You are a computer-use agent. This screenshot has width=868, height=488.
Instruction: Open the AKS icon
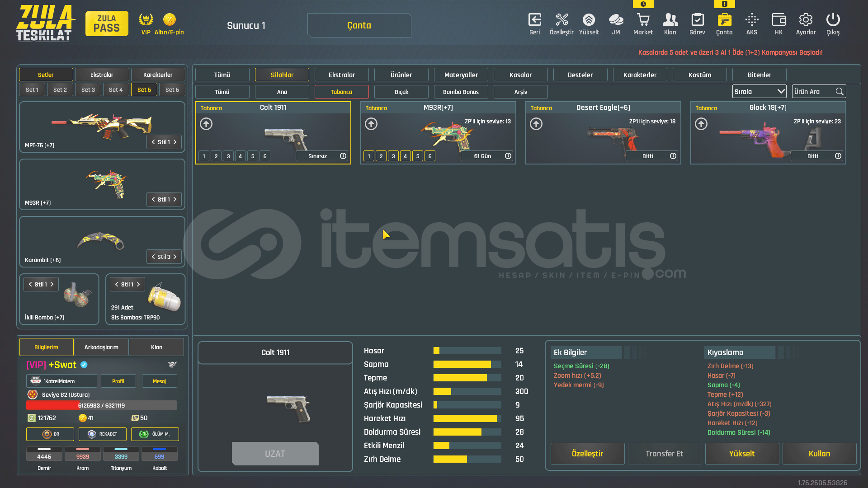752,20
